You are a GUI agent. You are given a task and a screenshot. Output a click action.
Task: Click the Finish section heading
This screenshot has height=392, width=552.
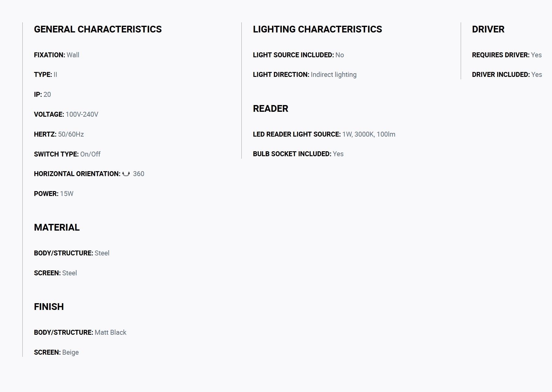(49, 307)
